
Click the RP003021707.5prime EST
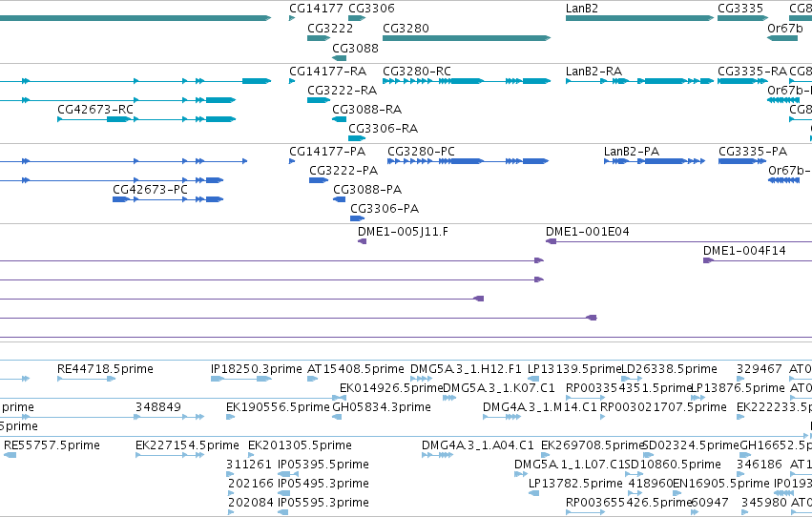603,417
